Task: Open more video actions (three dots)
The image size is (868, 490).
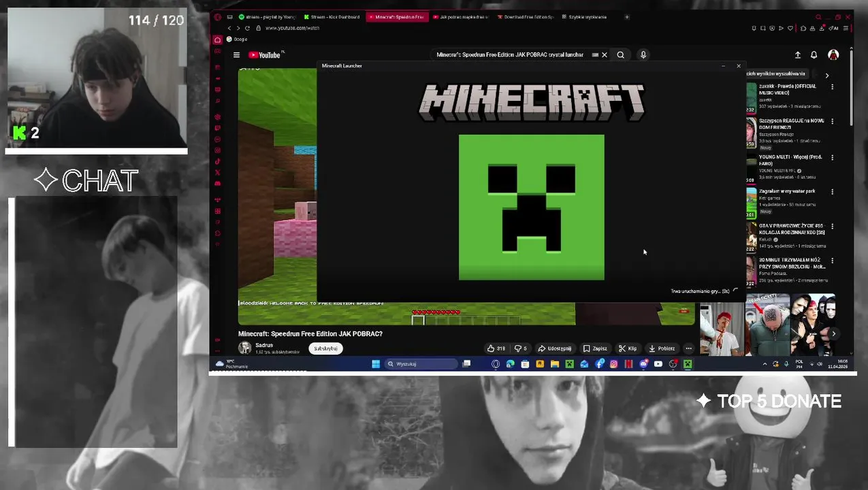Action: point(688,348)
